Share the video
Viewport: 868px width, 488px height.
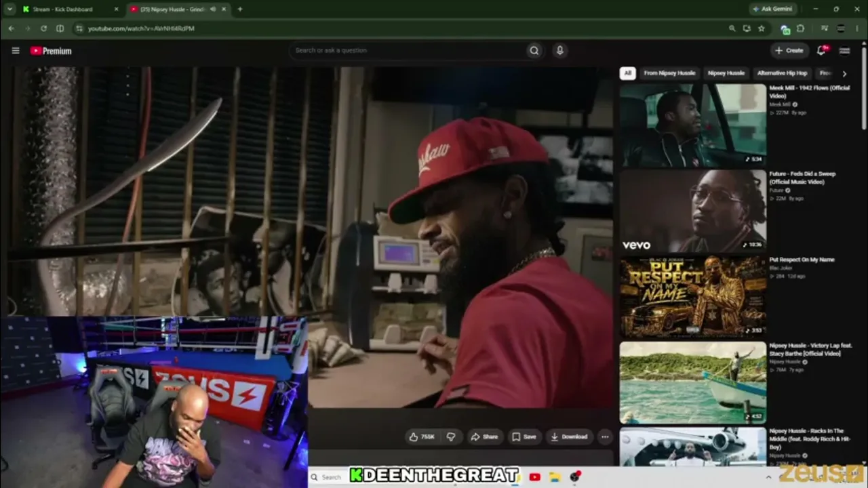[484, 437]
